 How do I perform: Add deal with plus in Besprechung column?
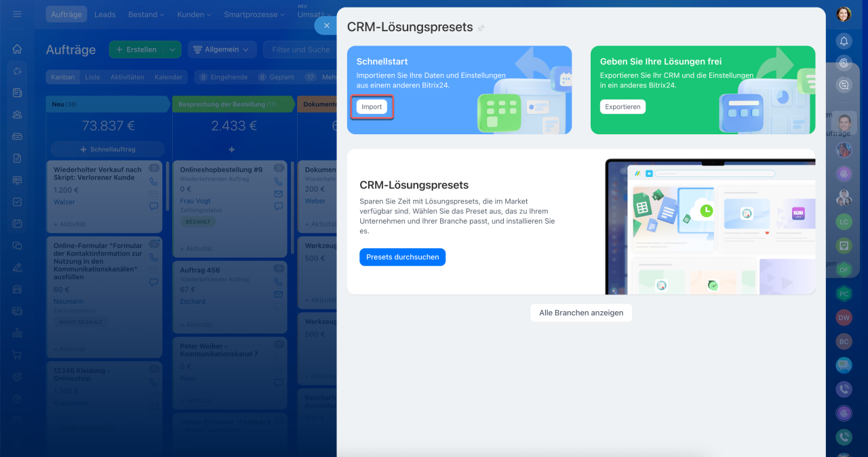click(x=231, y=149)
